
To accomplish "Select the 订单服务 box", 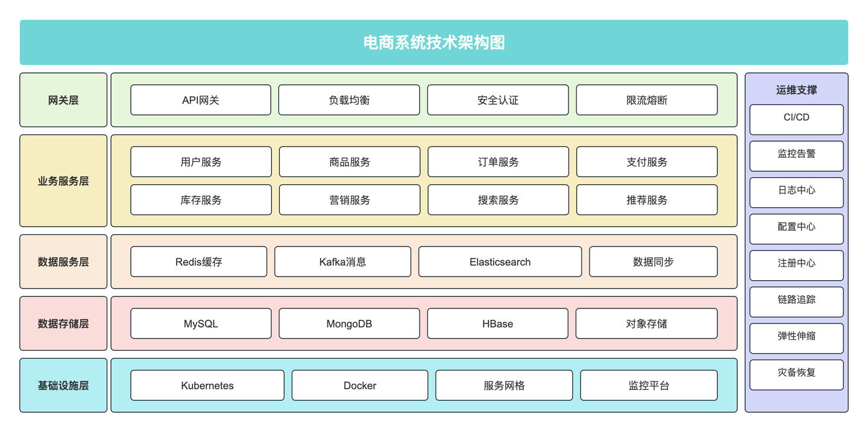I will tap(498, 162).
